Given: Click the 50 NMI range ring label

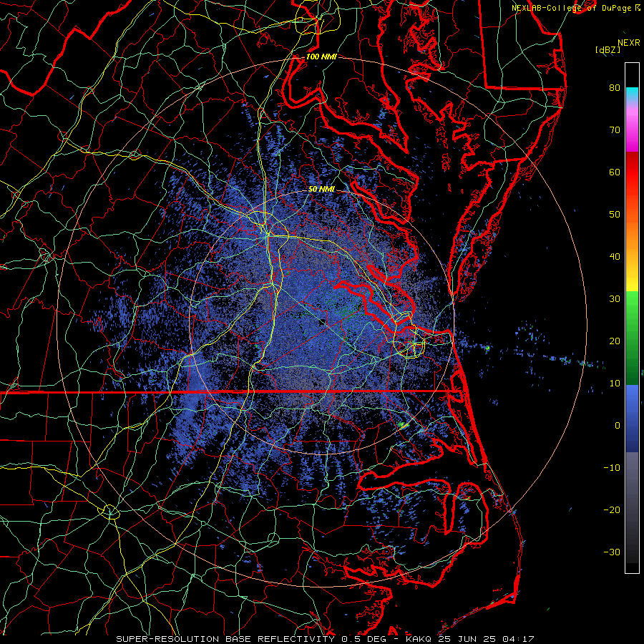Looking at the screenshot, I should pos(321,190).
